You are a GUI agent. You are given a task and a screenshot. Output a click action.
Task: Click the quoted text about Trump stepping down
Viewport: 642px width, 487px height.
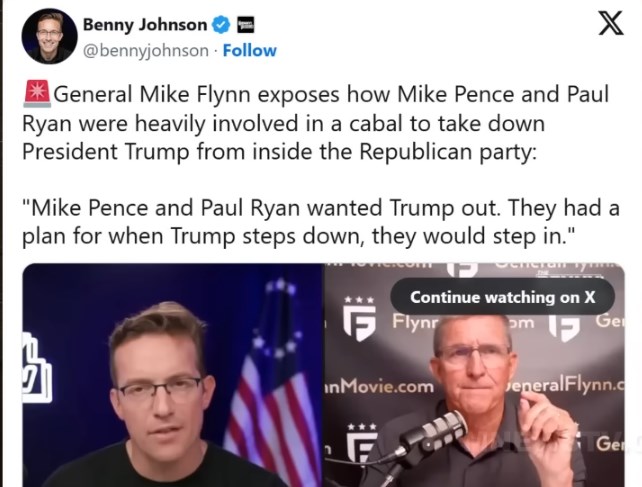(x=320, y=223)
